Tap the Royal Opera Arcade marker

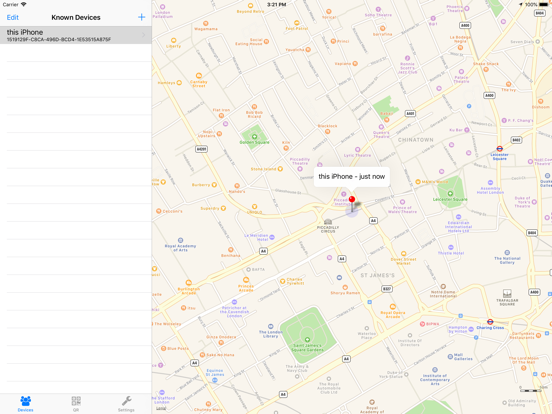[x=393, y=307]
